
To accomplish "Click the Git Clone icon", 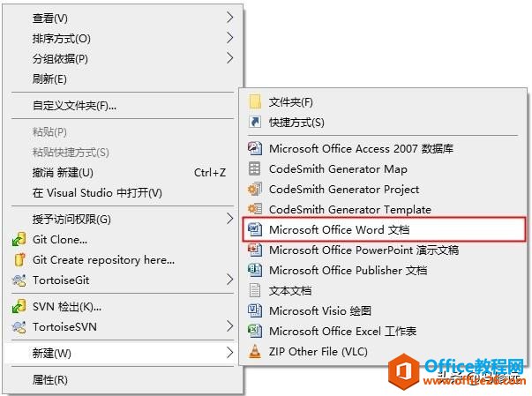I will (x=19, y=239).
